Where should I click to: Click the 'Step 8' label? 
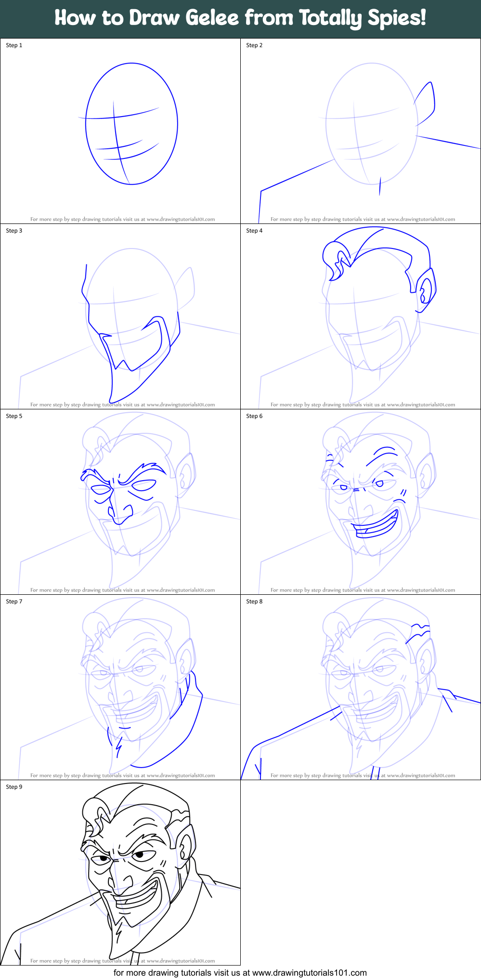254,601
